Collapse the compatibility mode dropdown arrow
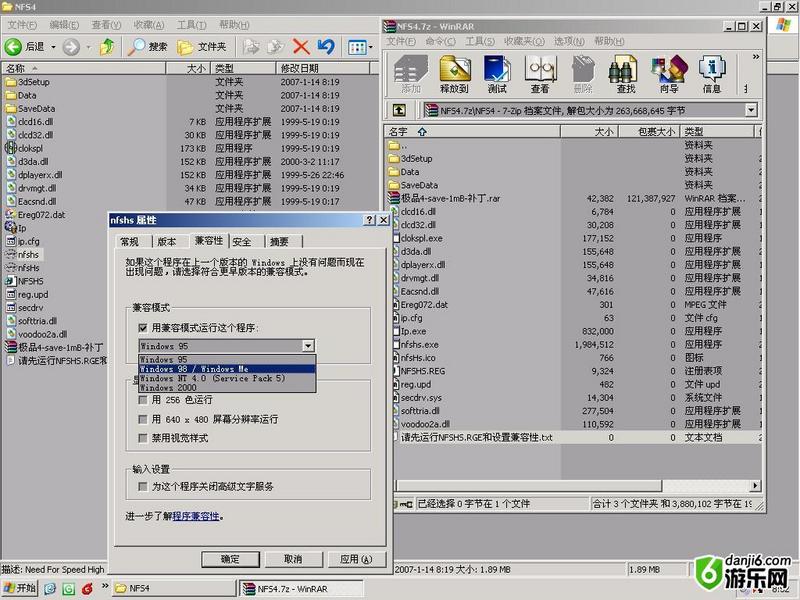 pos(308,346)
